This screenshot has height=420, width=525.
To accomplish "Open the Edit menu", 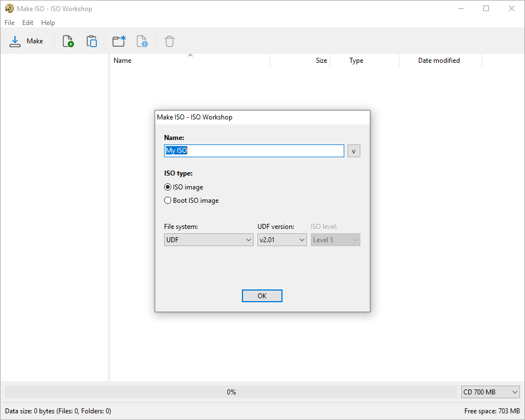I will (27, 22).
